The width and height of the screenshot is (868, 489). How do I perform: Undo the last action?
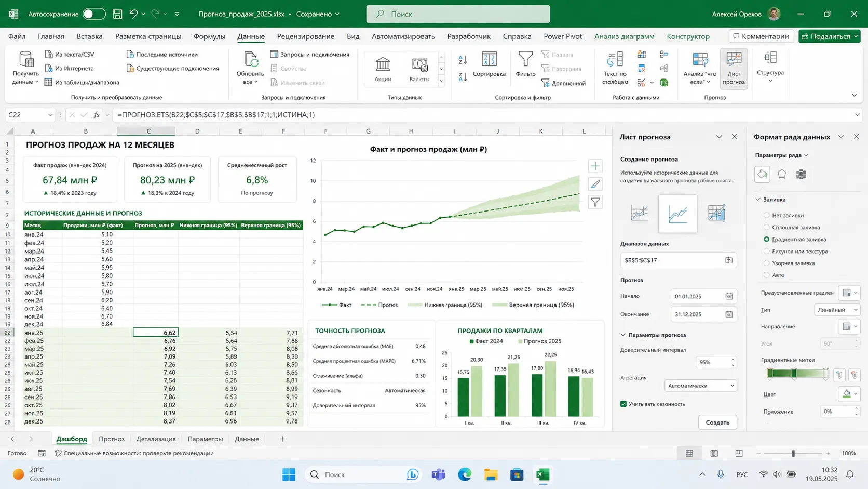(133, 14)
